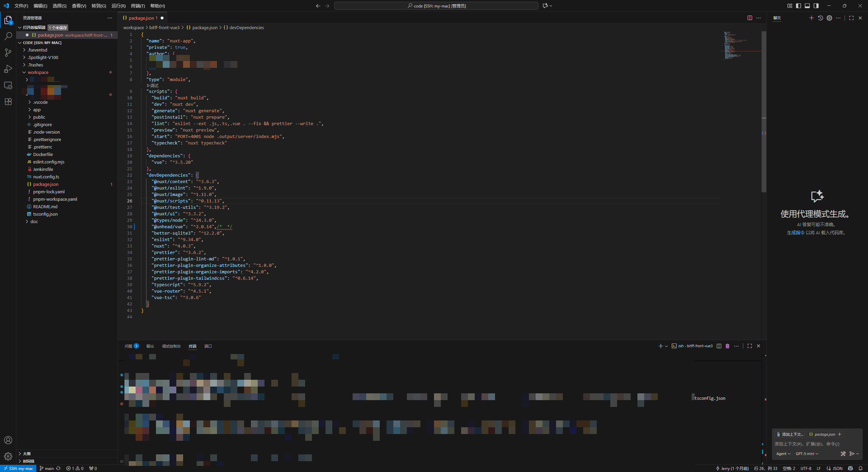Viewport: 868px width, 472px height.
Task: Open Source Control view
Action: pyautogui.click(x=8, y=53)
